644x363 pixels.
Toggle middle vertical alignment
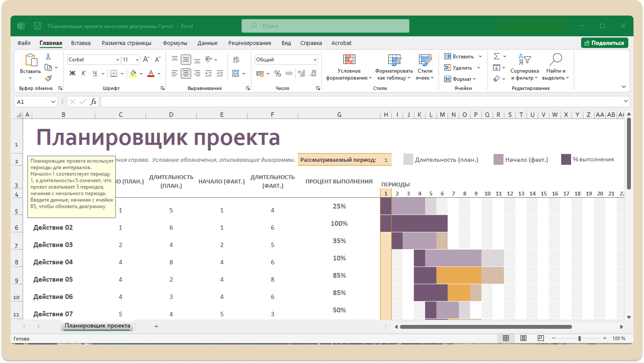click(x=186, y=59)
